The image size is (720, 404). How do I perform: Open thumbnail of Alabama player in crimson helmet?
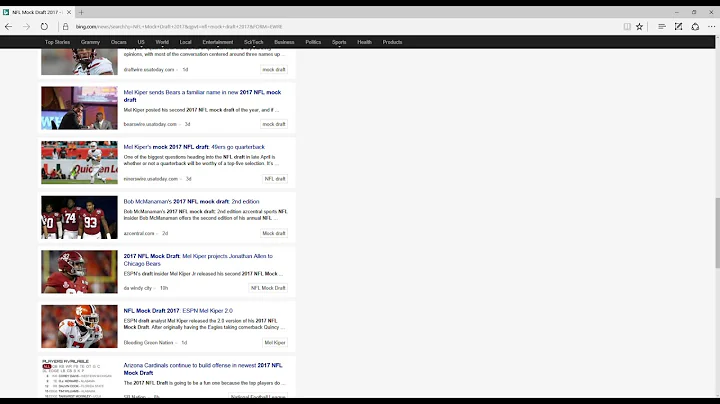[x=79, y=272]
